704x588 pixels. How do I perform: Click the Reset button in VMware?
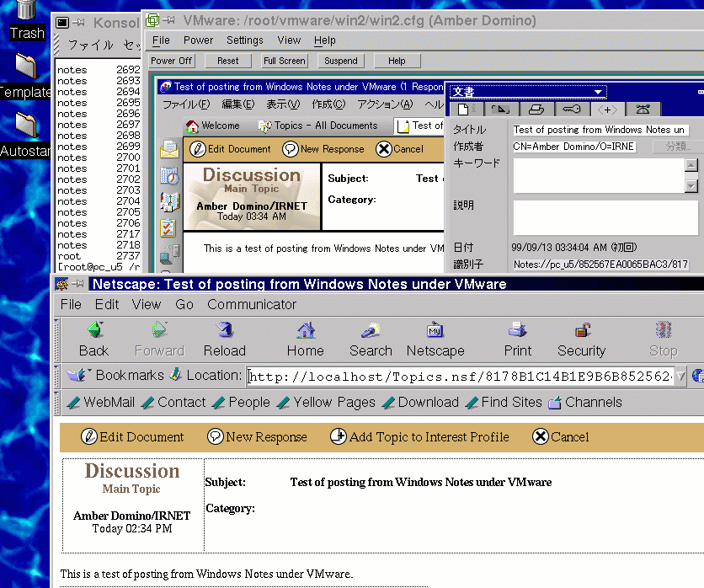coord(228,61)
